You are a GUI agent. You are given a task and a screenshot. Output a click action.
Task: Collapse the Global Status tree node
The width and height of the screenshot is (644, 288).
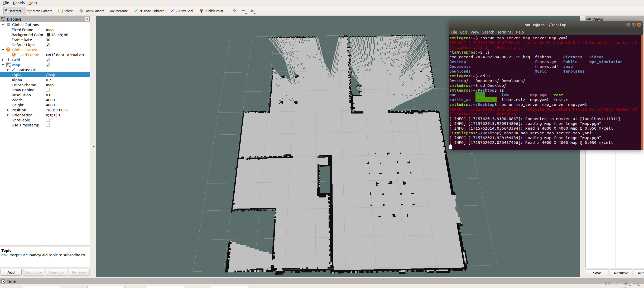(x=3, y=50)
